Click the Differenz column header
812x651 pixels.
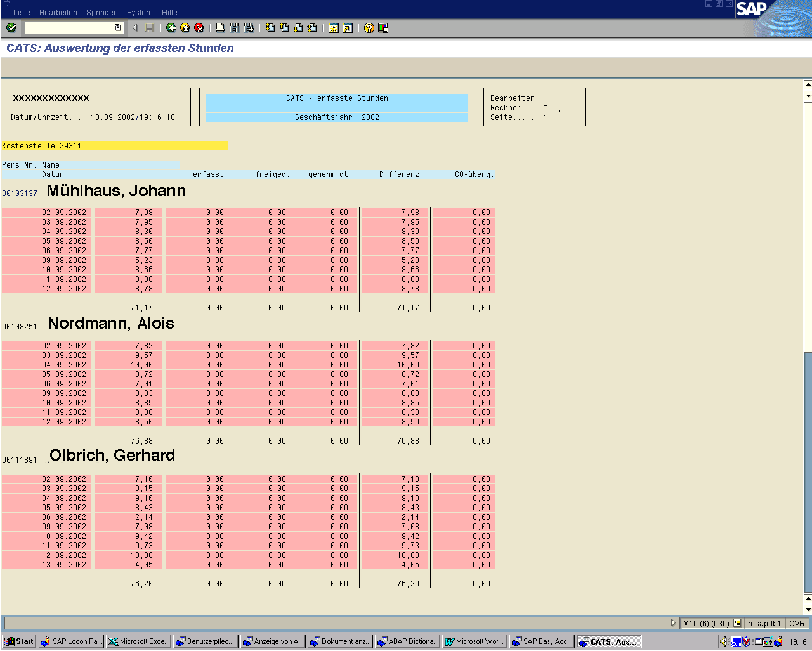click(x=399, y=174)
